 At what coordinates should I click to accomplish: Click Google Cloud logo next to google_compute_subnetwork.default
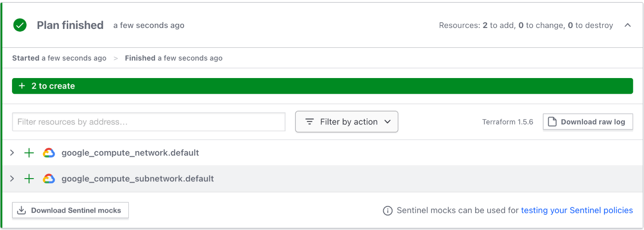click(x=49, y=179)
